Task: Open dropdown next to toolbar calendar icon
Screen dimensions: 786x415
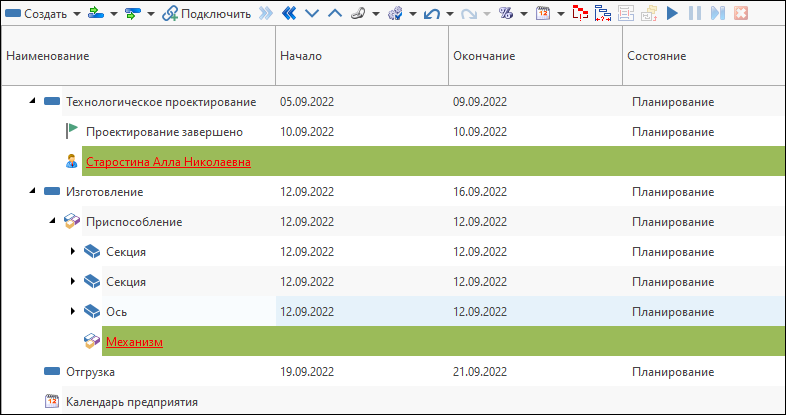Action: [561, 14]
